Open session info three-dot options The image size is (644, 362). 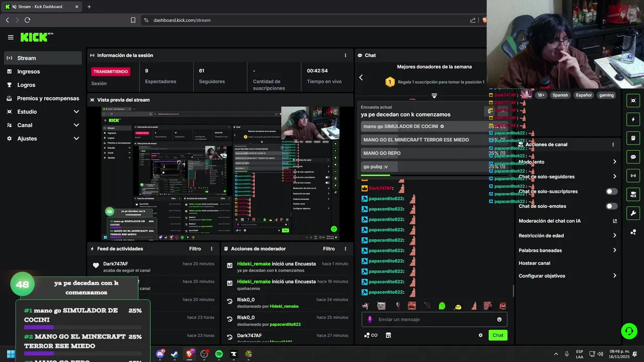click(345, 55)
